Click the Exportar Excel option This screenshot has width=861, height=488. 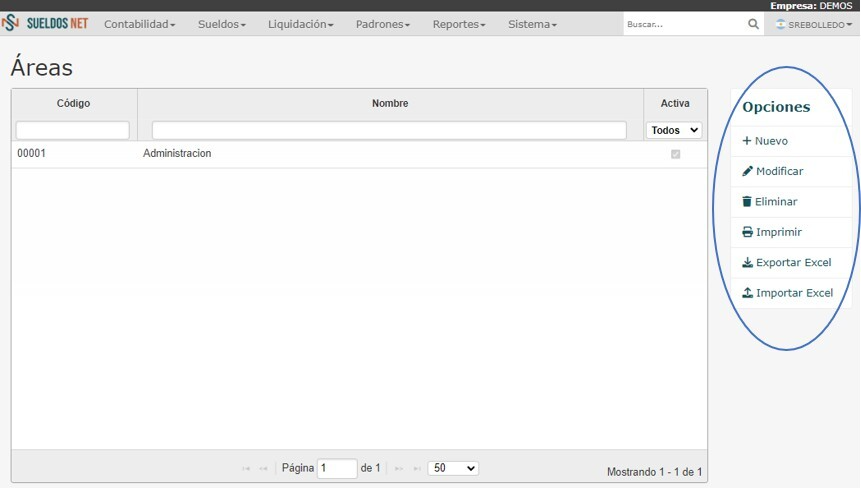pyautogui.click(x=791, y=262)
